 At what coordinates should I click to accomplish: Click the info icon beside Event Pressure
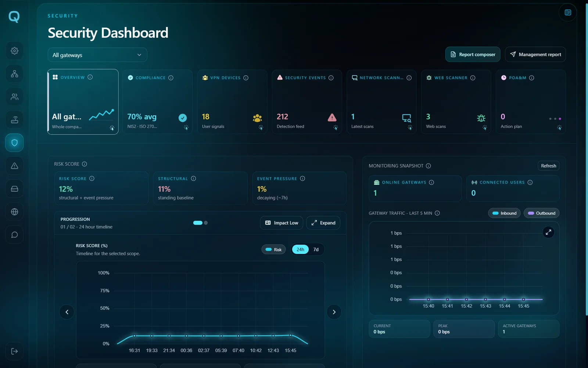[302, 178]
